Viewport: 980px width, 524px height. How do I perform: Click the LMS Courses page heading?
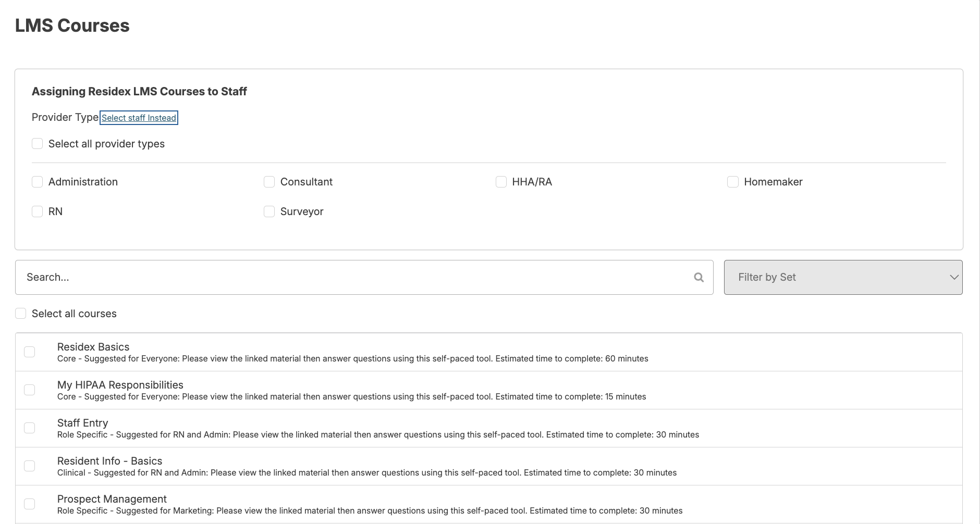pyautogui.click(x=72, y=26)
